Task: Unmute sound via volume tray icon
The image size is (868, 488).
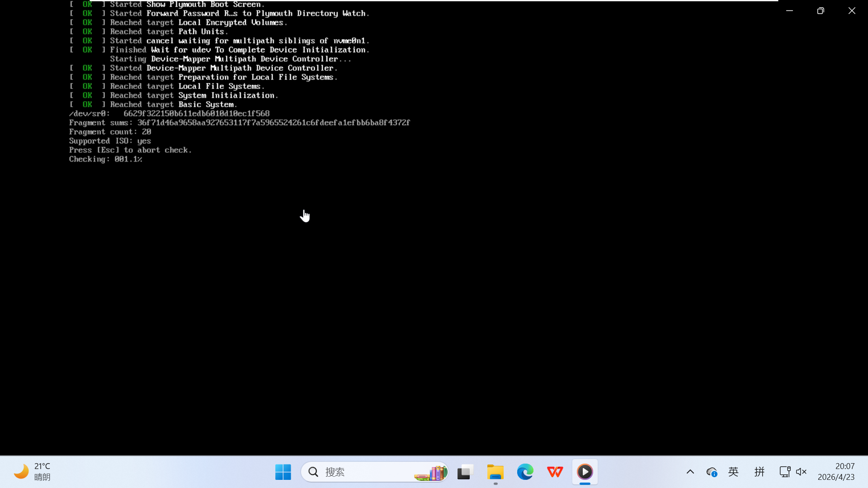Action: (801, 472)
